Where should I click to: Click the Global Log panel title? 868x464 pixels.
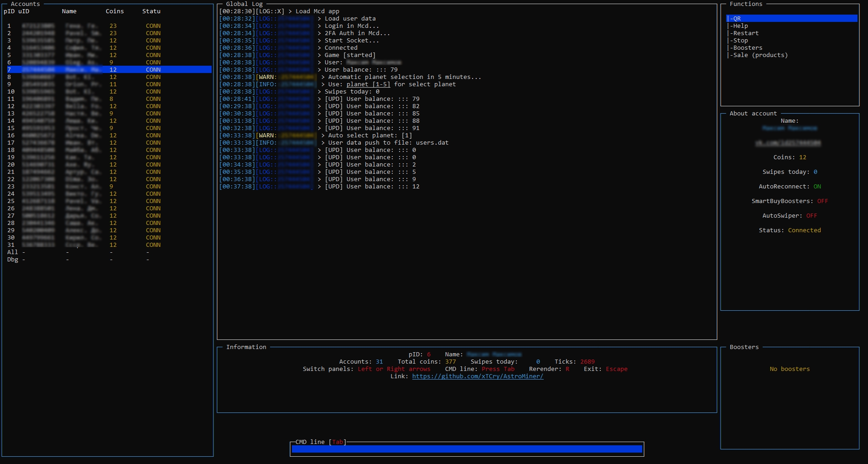point(244,4)
